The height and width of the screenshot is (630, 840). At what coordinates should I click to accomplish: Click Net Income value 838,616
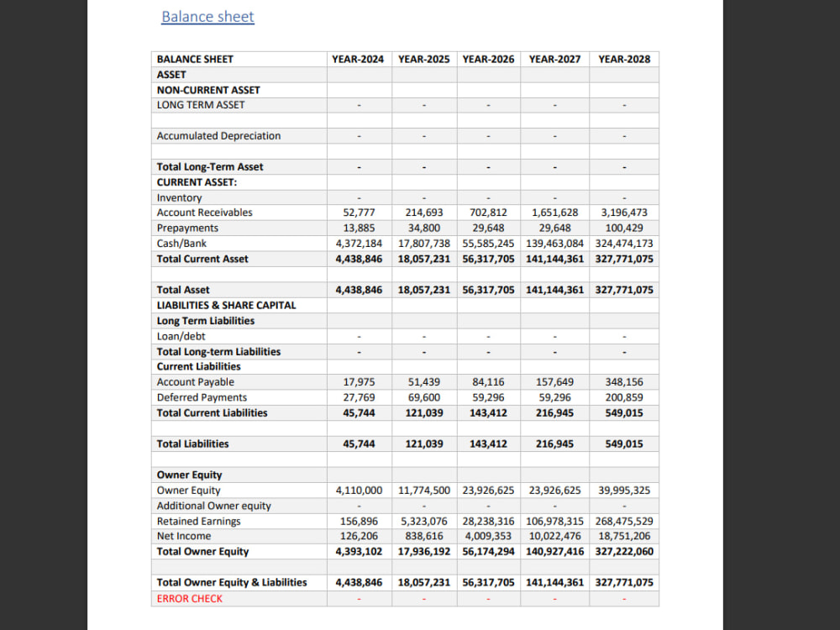tap(423, 536)
